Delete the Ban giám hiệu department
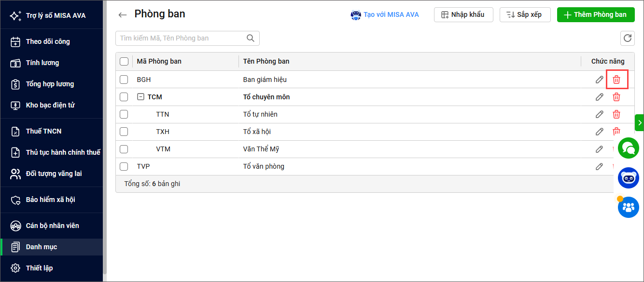Viewport: 644px width, 282px height. [x=616, y=80]
